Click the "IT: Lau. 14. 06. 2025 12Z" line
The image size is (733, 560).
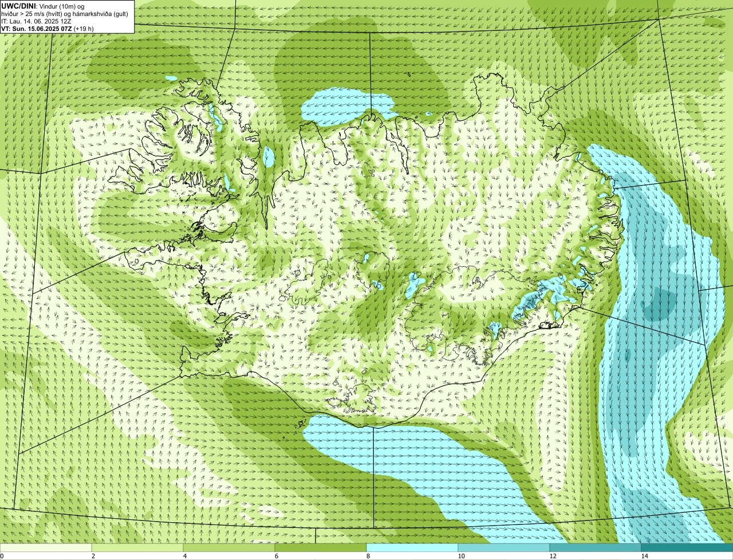(36, 21)
